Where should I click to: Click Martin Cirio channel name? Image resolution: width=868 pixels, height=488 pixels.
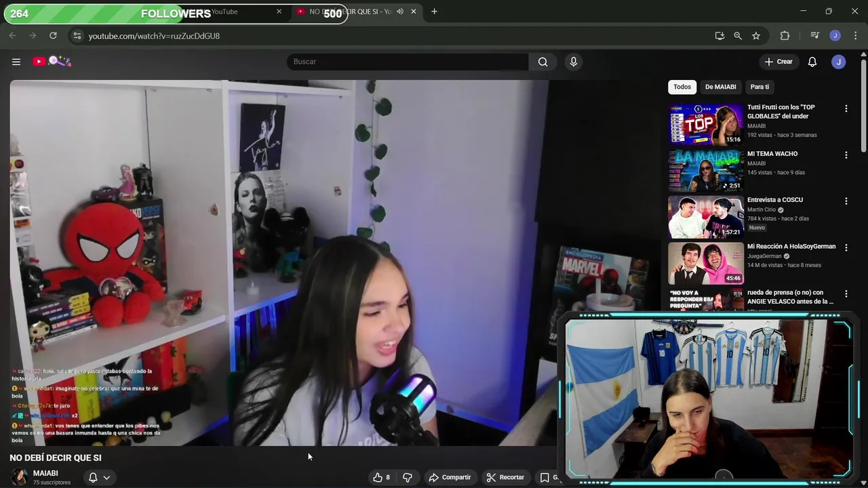tap(762, 209)
